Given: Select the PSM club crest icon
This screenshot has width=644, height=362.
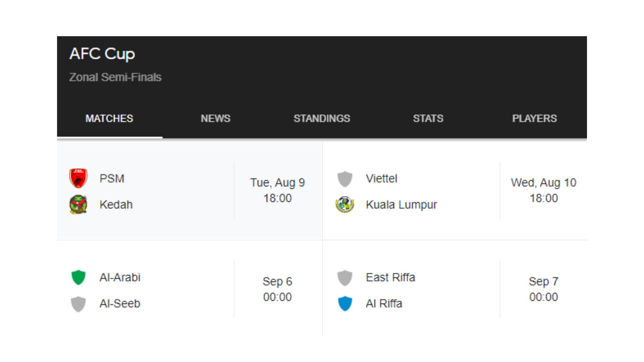Looking at the screenshot, I should click(x=78, y=178).
